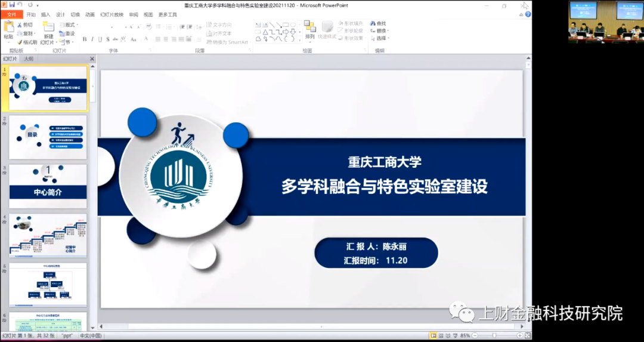Click the 形状效果 (Shape Effects) button

point(351,38)
